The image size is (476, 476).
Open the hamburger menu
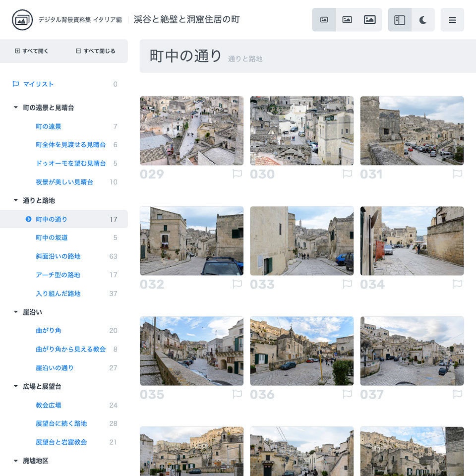(x=452, y=19)
